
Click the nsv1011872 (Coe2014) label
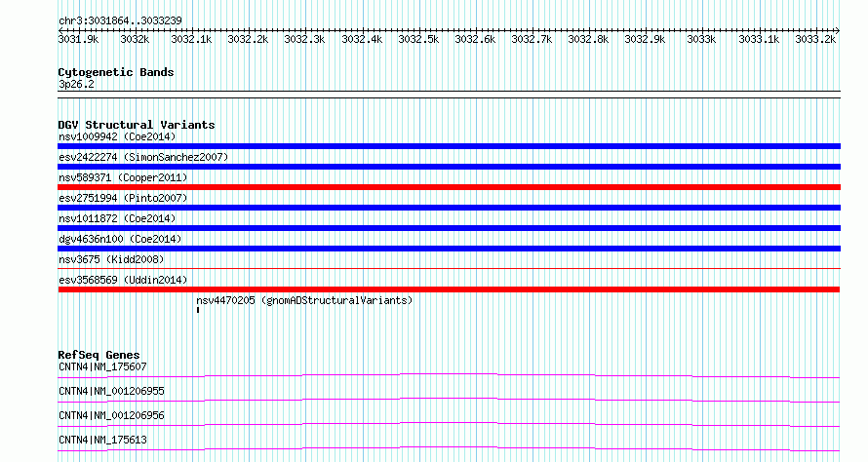117,218
